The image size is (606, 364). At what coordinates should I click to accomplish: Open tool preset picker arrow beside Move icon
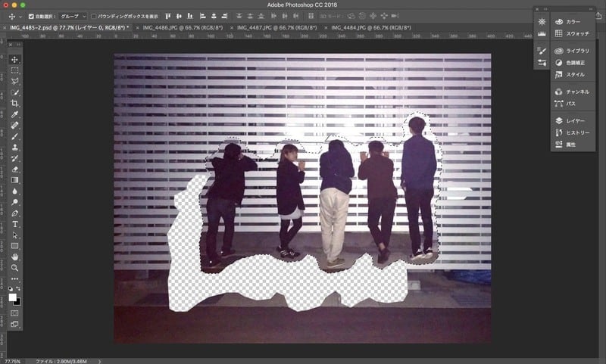[20, 16]
